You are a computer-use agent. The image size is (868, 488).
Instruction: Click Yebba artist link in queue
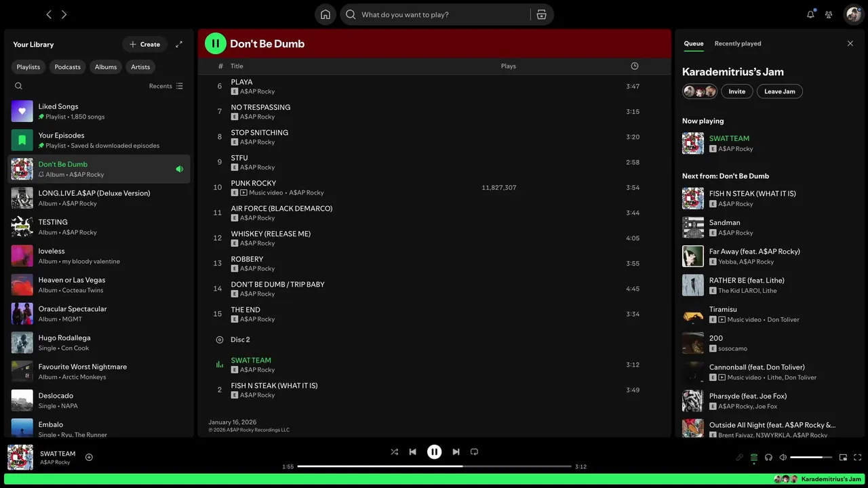tap(727, 262)
